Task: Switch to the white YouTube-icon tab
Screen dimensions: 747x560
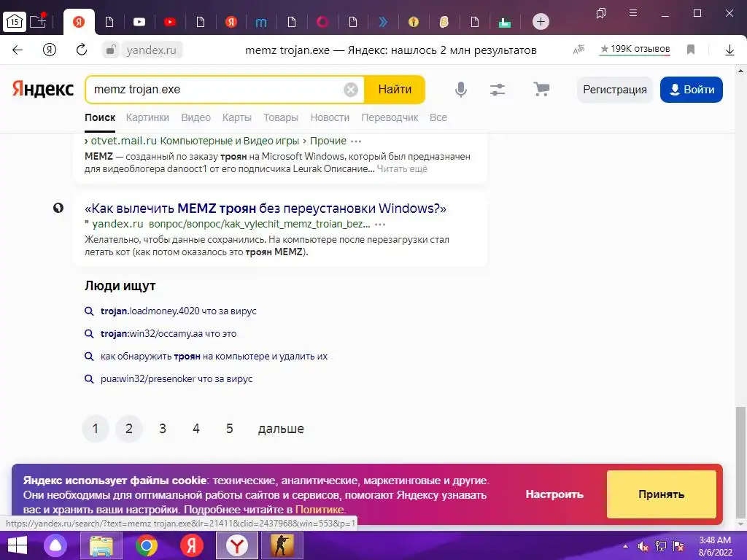Action: [139, 22]
